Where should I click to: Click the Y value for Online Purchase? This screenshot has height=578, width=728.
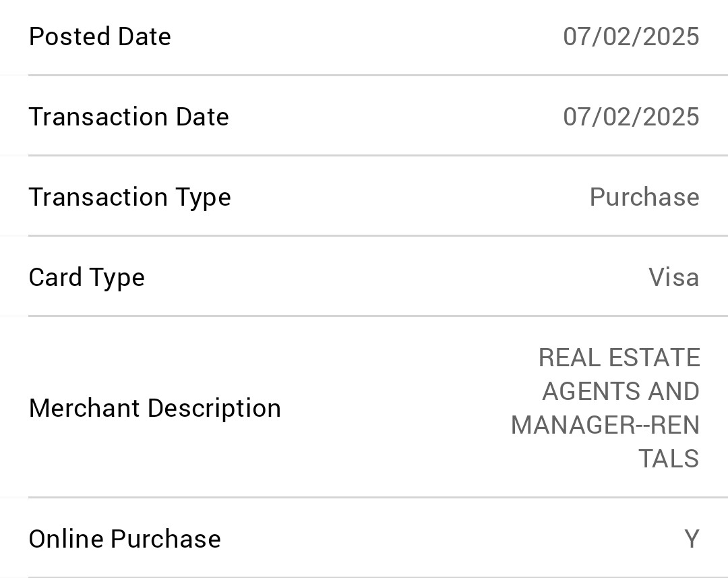coord(692,539)
